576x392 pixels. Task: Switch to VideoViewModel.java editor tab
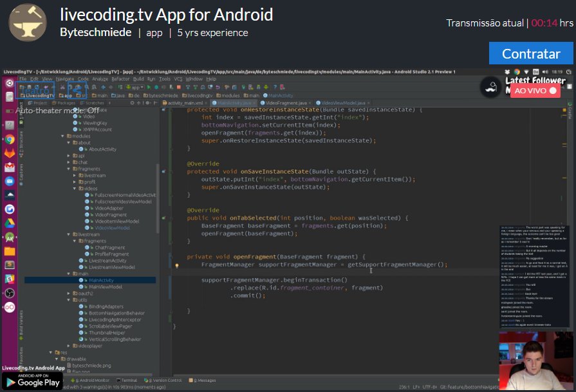tap(343, 103)
